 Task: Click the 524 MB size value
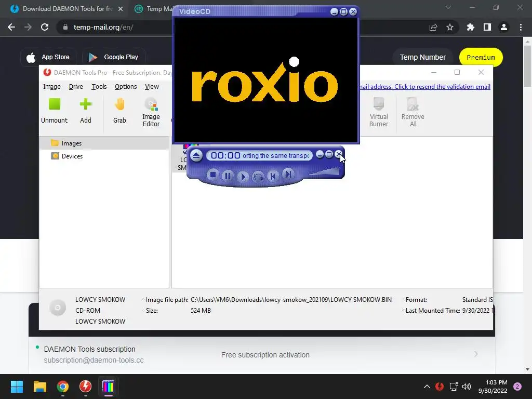click(x=201, y=311)
